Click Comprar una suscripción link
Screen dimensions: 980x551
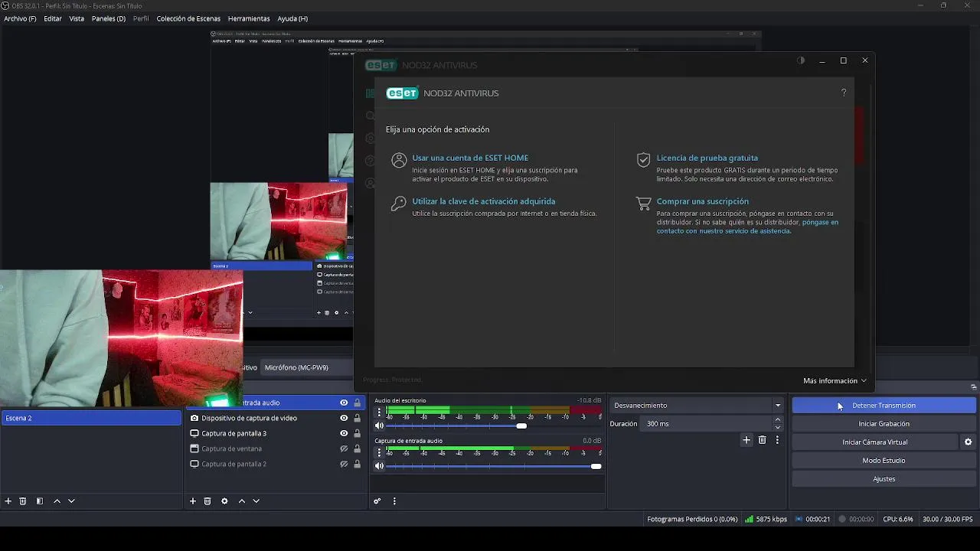[702, 201]
